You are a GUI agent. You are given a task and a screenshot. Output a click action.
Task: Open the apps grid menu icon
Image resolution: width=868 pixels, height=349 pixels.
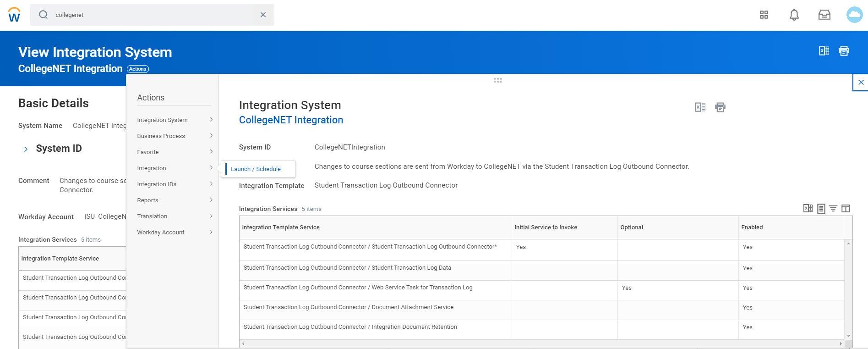click(764, 15)
